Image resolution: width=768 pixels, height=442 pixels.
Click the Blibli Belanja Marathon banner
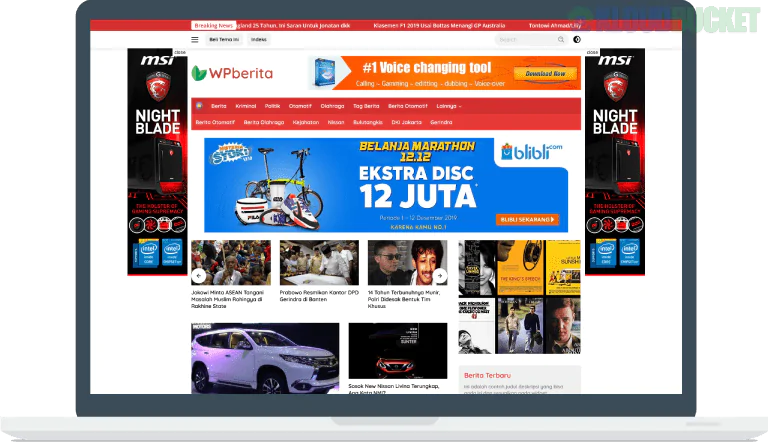(386, 185)
